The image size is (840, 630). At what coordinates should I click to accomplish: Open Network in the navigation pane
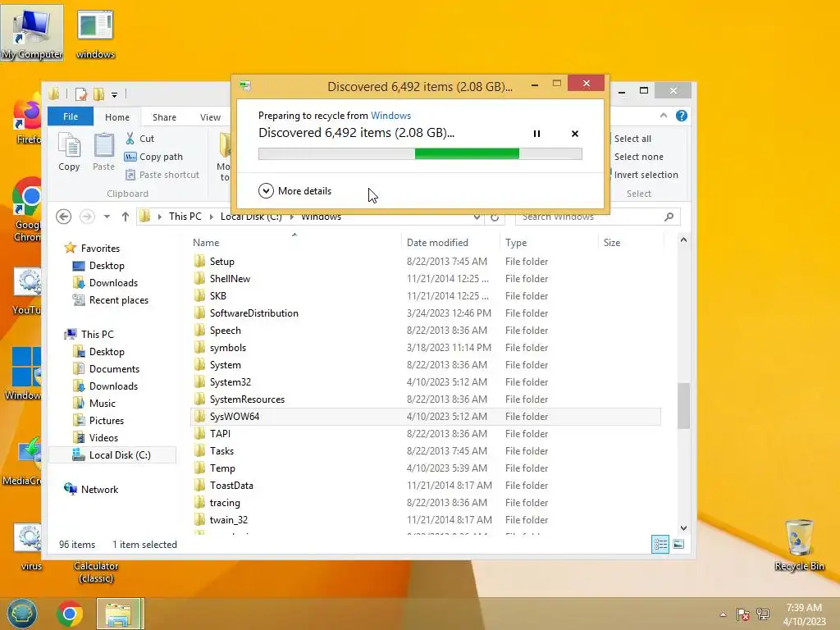pyautogui.click(x=91, y=489)
